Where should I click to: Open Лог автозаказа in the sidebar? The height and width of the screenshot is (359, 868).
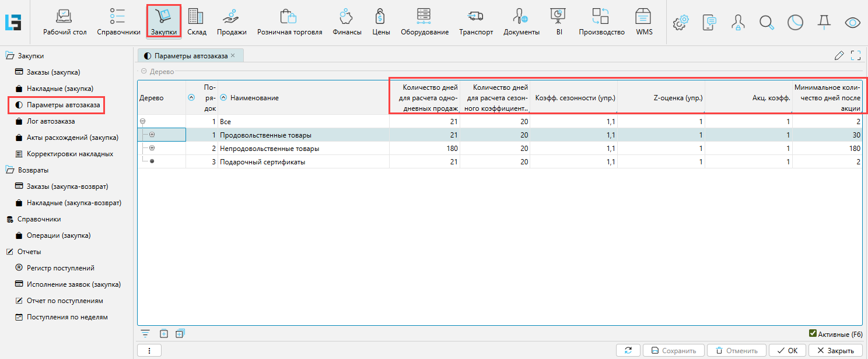(x=51, y=121)
